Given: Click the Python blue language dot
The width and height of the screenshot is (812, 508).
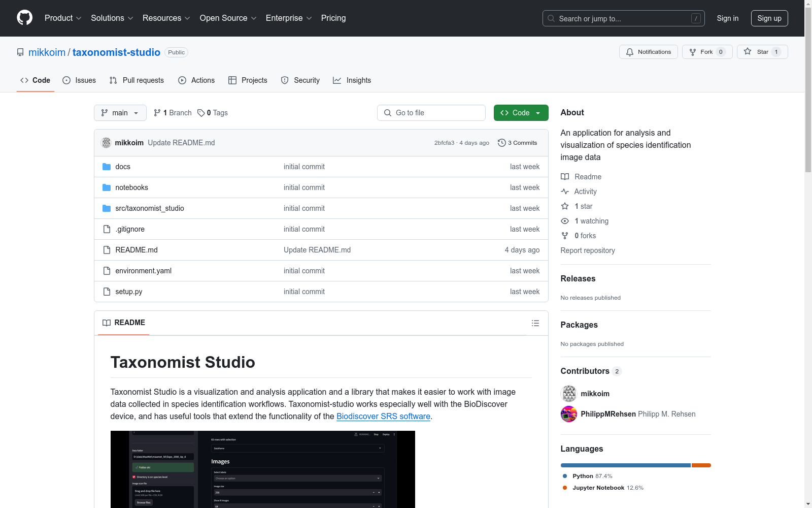Looking at the screenshot, I should click(565, 476).
